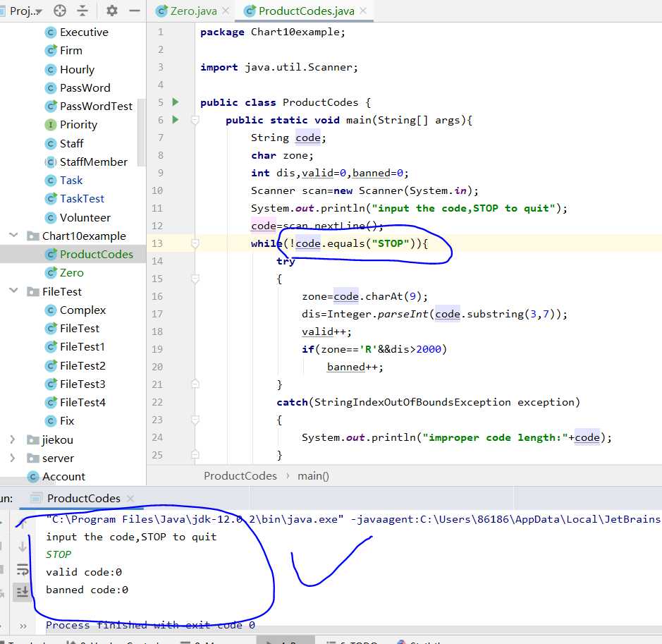Select ProductCodes in project tree
662x644 pixels.
coord(97,254)
